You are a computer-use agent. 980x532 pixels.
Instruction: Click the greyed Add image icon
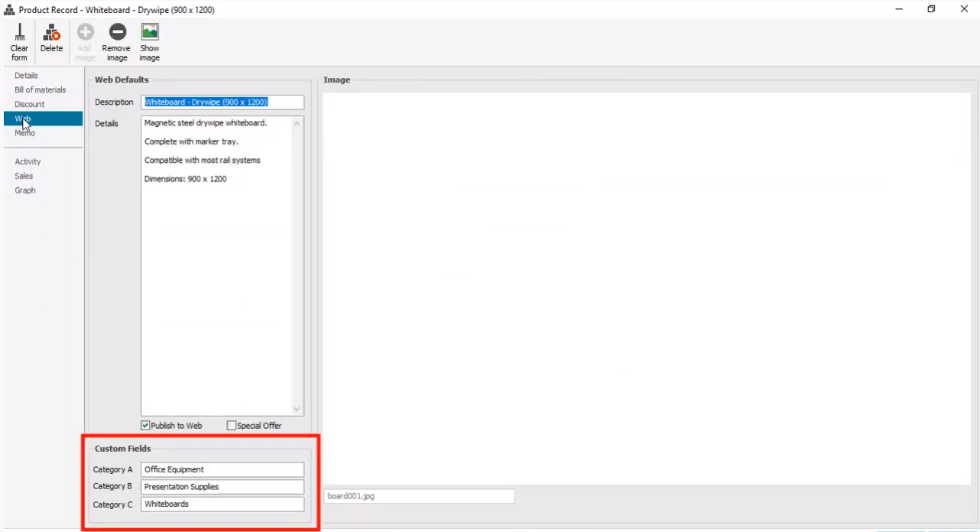pos(85,33)
